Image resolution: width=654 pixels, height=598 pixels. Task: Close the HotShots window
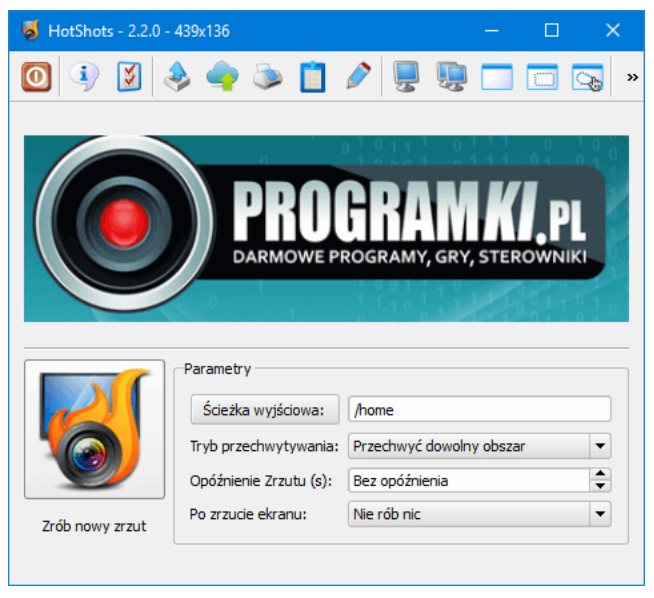point(613,30)
